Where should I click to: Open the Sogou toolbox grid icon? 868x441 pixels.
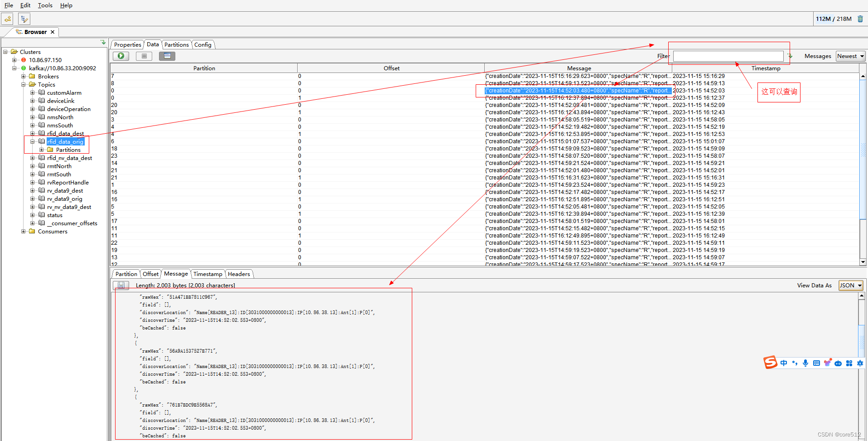click(x=849, y=363)
